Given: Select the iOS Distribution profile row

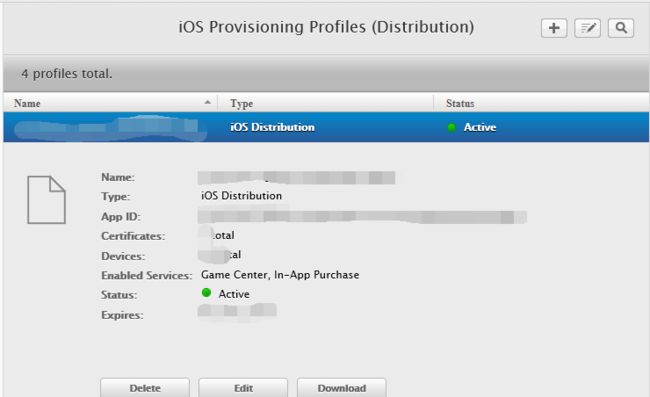Looking at the screenshot, I should 326,127.
